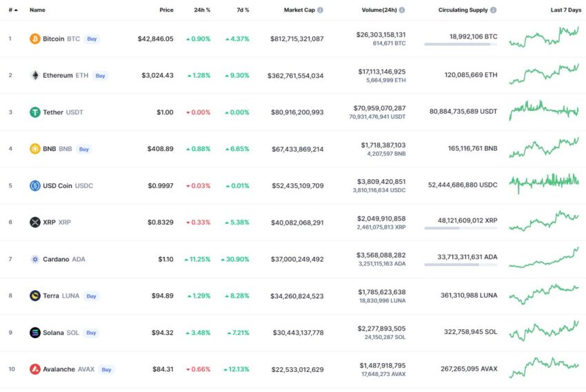Click Solana market cap $30,443,137,778

(299, 333)
